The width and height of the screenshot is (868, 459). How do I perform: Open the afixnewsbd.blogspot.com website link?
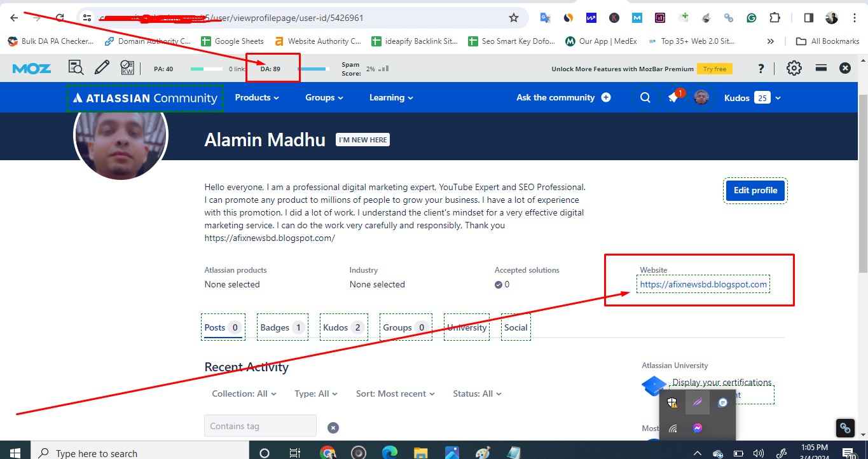[703, 284]
